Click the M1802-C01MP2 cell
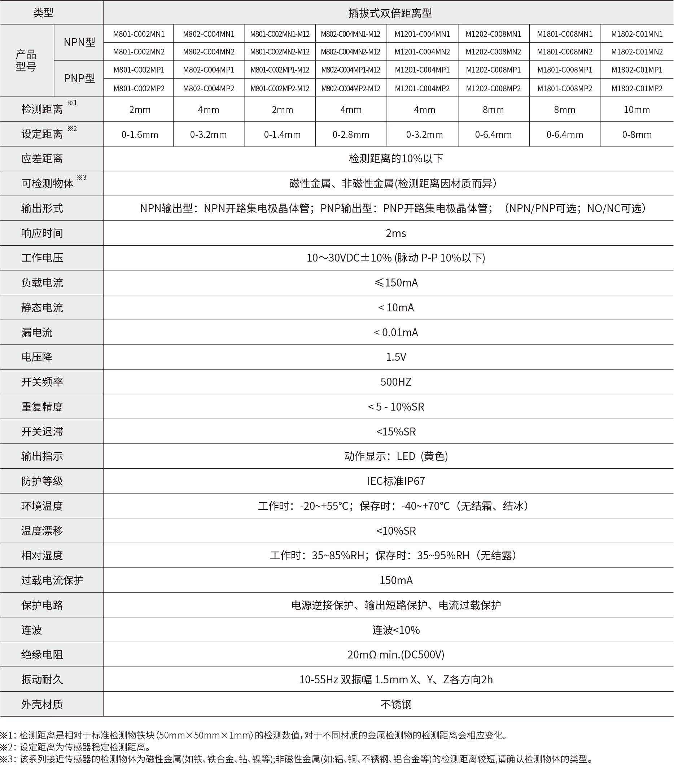The image size is (674, 784). (637, 88)
